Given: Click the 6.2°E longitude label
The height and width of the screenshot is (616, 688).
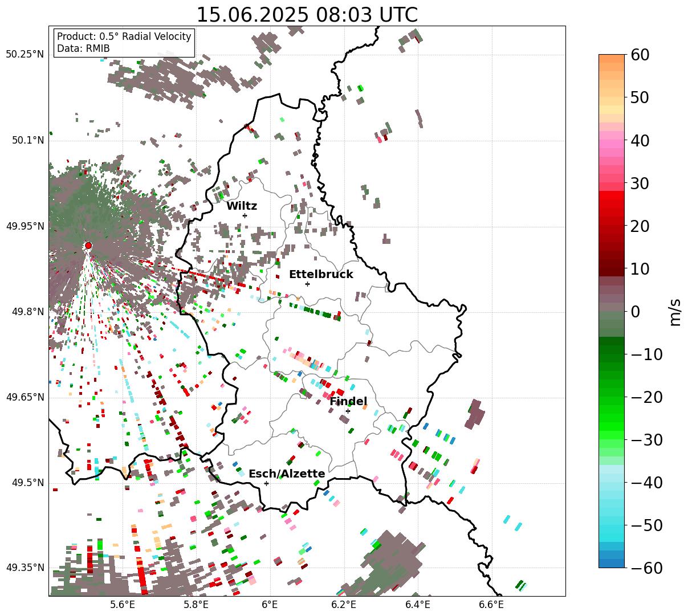Looking at the screenshot, I should [x=344, y=605].
